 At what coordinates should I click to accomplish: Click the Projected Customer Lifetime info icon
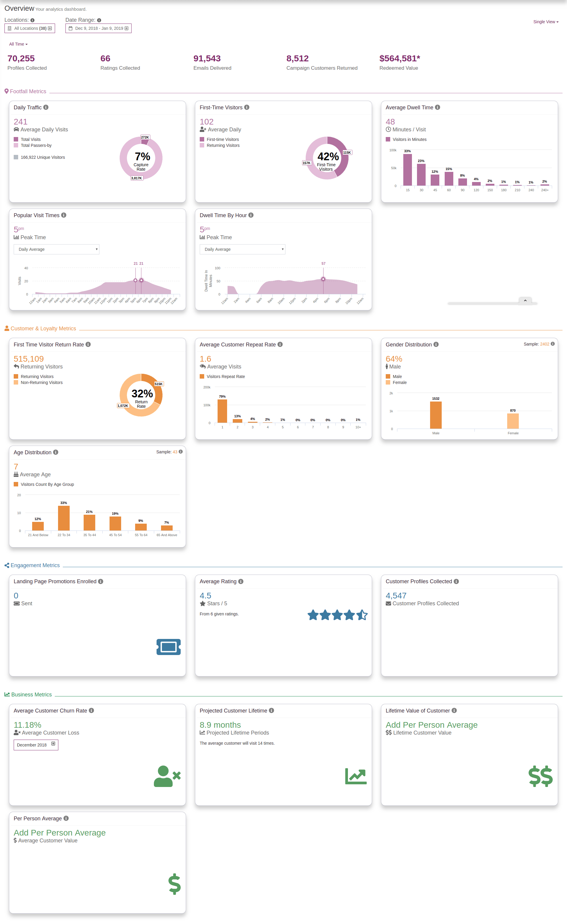(271, 710)
